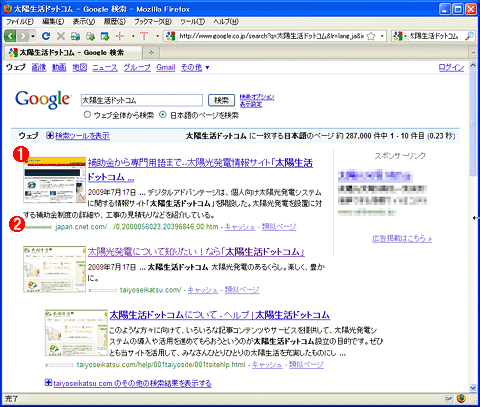Click the URL address field

pyautogui.click(x=271, y=36)
